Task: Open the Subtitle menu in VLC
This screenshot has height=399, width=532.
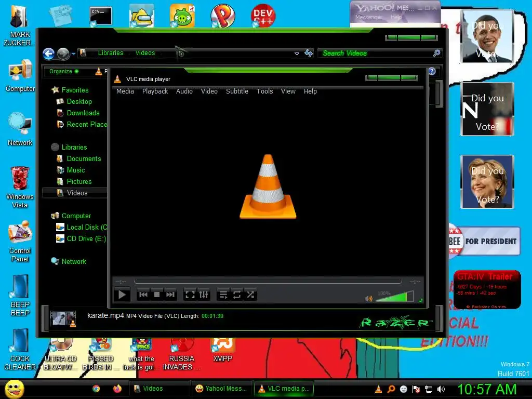Action: 237,91
